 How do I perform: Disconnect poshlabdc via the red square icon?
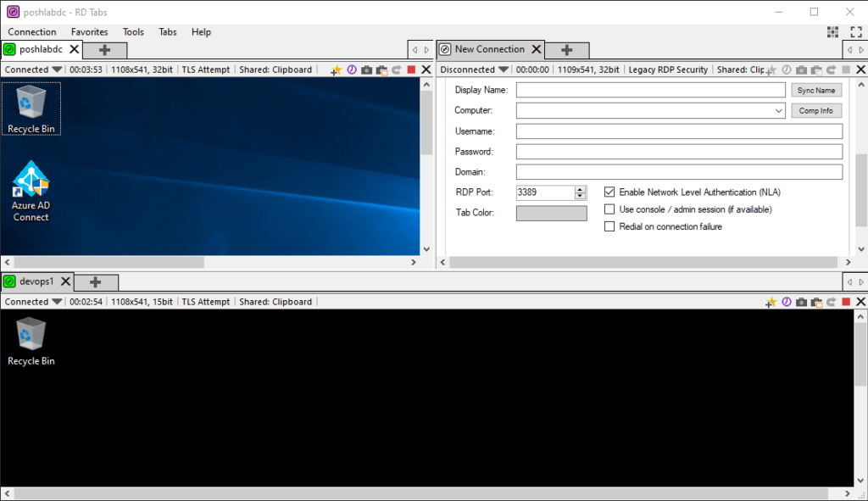[x=410, y=70]
